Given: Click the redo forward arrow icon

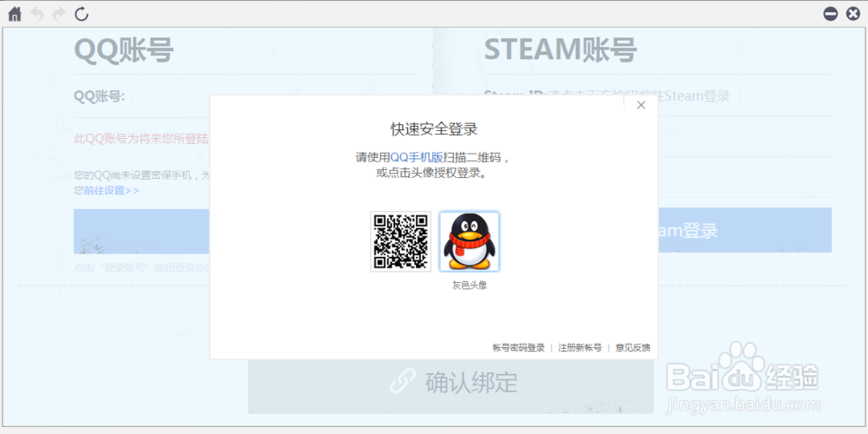Looking at the screenshot, I should 59,14.
